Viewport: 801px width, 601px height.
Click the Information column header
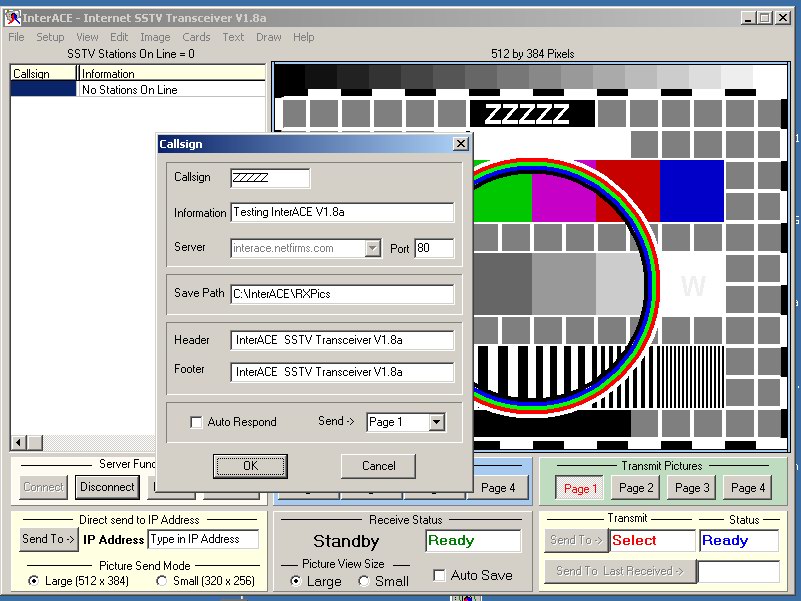[x=172, y=74]
